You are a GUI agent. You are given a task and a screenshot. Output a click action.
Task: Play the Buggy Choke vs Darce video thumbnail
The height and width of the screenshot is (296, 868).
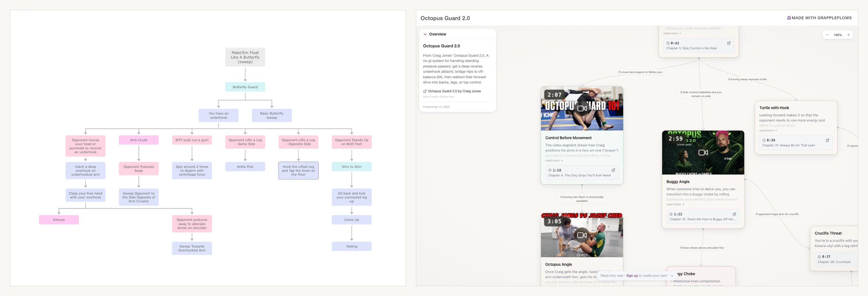(x=703, y=153)
